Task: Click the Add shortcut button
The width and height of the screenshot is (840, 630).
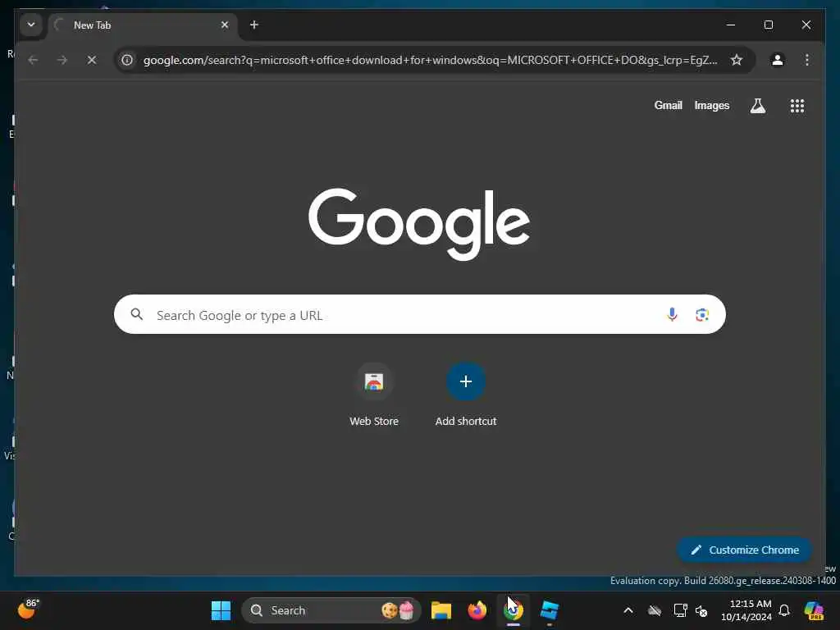Action: pos(466,395)
